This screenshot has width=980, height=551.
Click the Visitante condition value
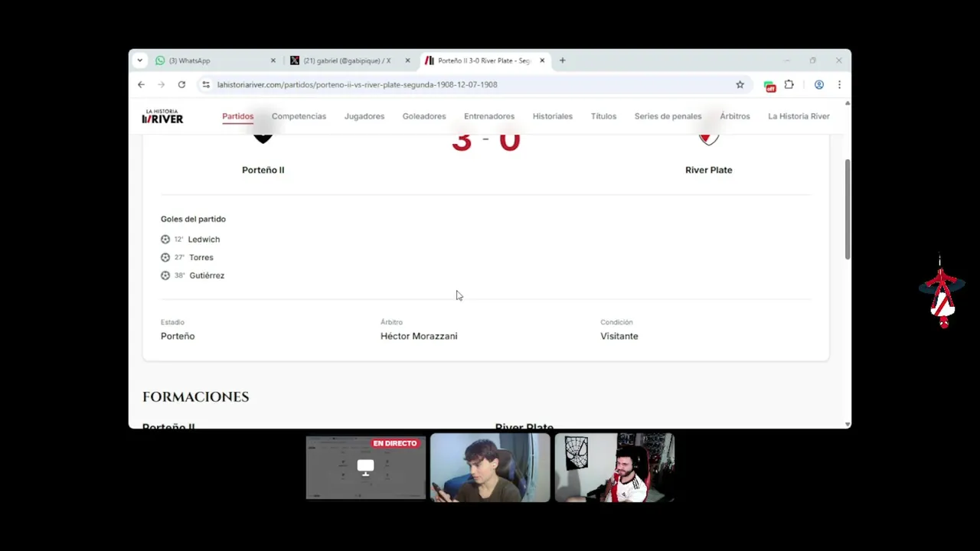(619, 336)
